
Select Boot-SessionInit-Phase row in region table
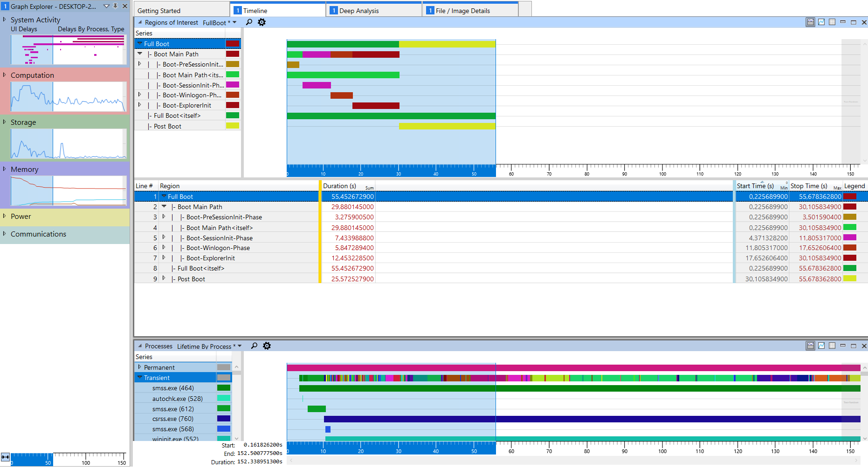pyautogui.click(x=501, y=237)
